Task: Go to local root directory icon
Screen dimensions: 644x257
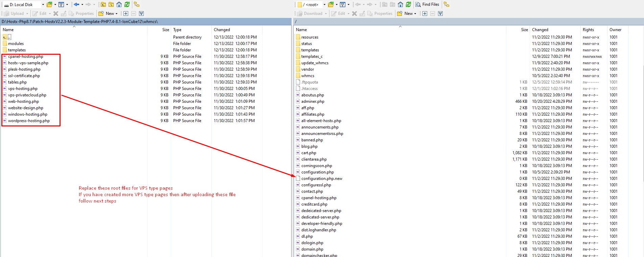Action: pos(111,4)
